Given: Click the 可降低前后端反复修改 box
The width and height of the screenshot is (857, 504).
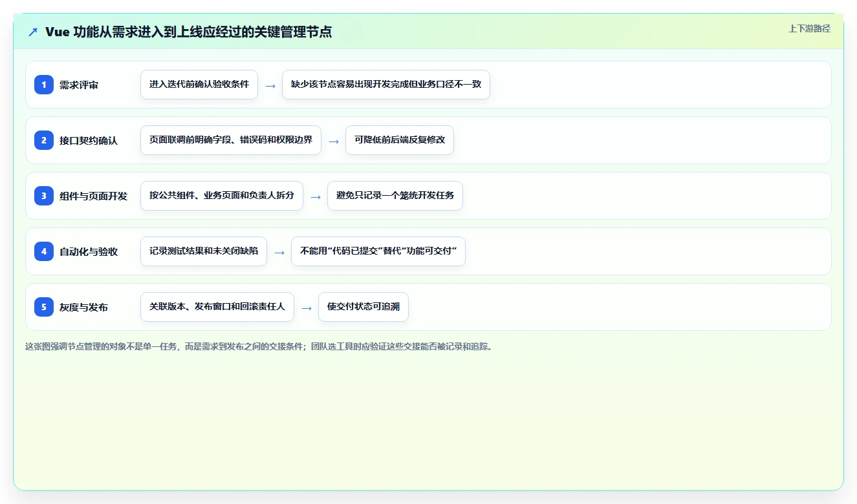Looking at the screenshot, I should point(400,140).
